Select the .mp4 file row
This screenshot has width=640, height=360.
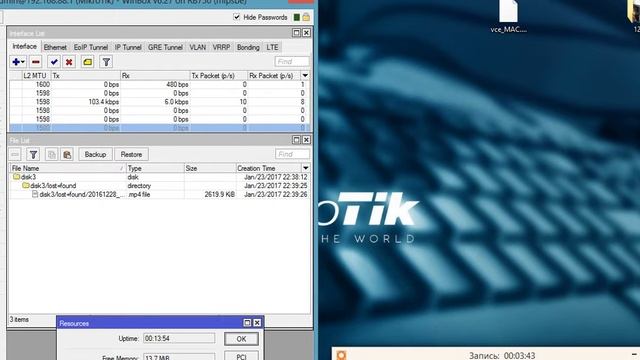159,194
